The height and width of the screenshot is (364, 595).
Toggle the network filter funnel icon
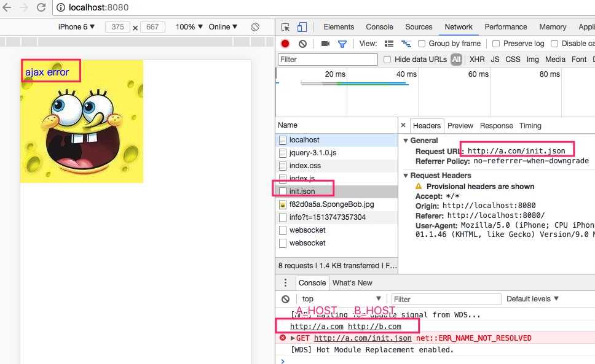[342, 44]
